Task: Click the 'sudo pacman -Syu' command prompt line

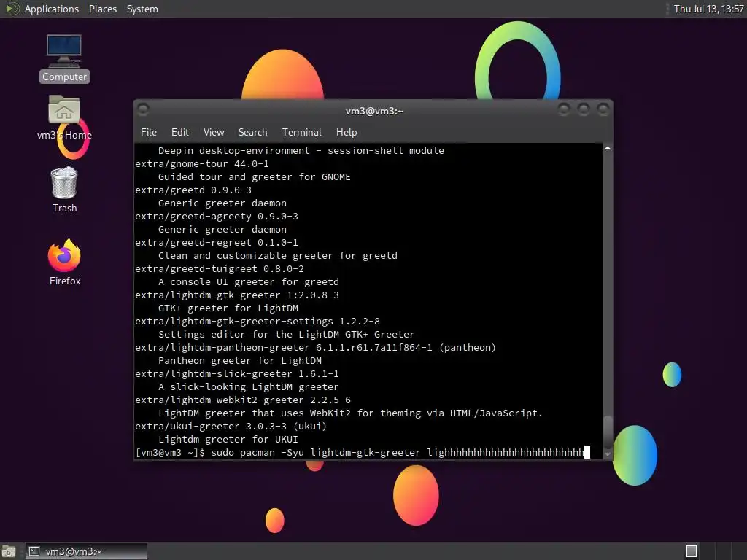Action: point(362,452)
